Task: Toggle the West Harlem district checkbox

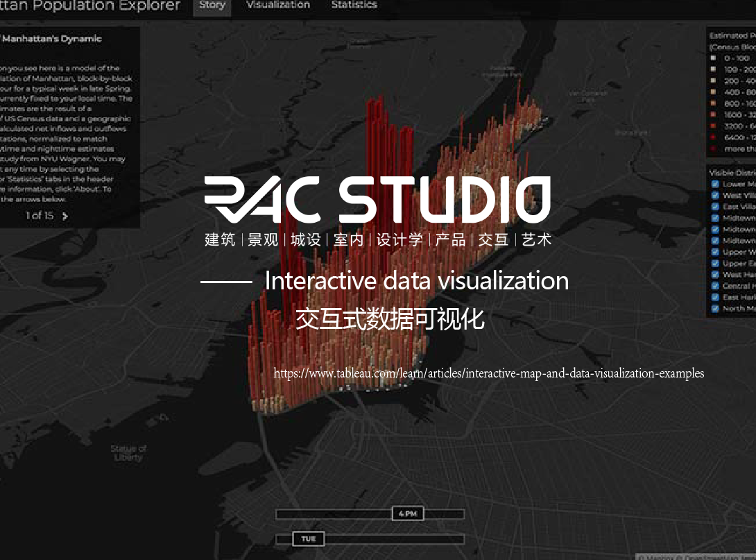Action: (715, 275)
